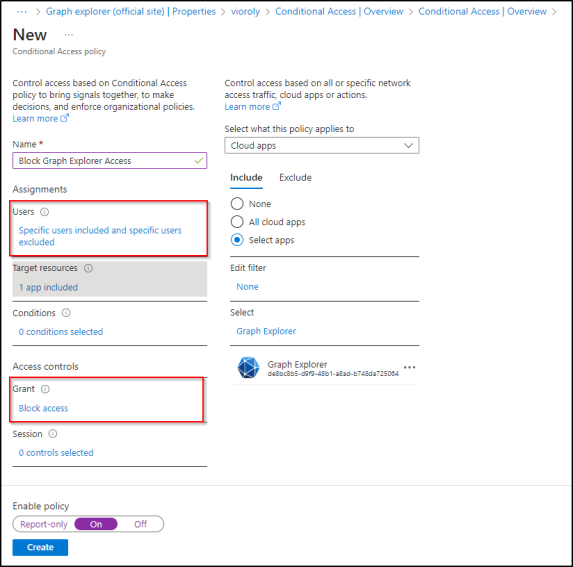Select the Select apps radio button

click(237, 240)
